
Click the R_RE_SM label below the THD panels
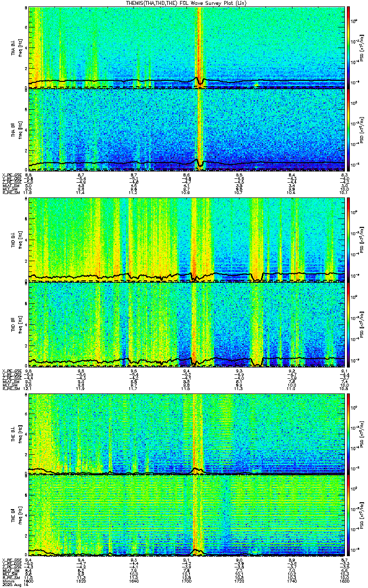11,389
